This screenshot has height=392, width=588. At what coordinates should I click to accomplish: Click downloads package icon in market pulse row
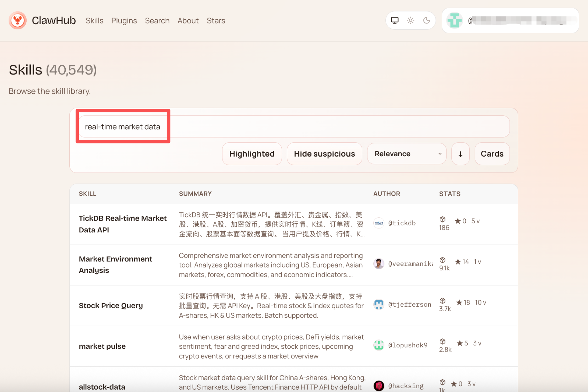click(442, 342)
